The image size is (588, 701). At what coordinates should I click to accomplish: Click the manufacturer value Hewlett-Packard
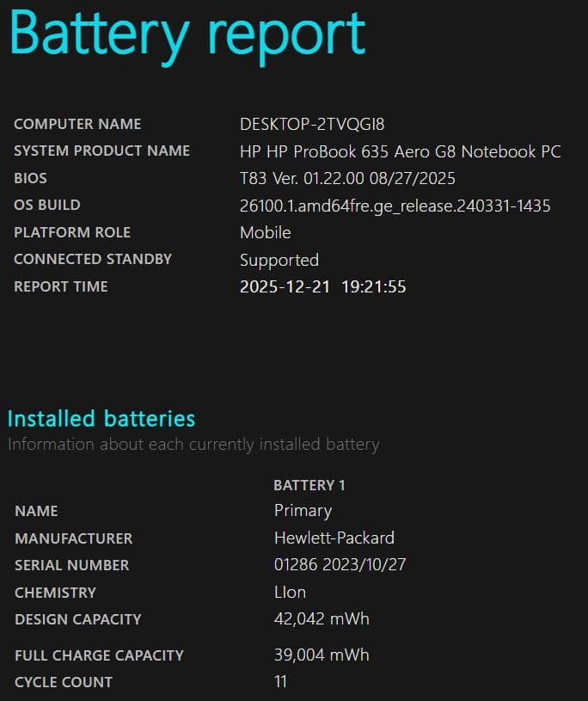click(334, 538)
